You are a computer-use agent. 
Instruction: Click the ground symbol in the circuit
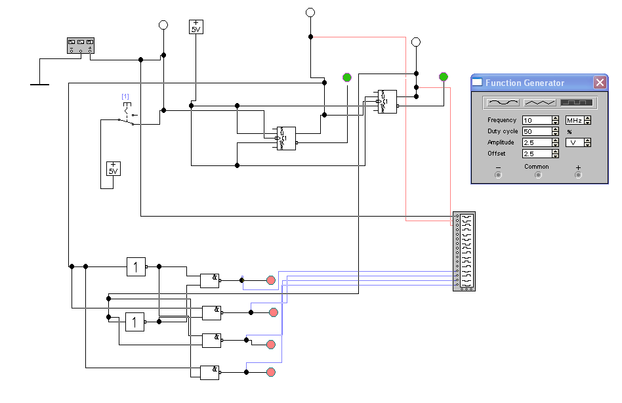(39, 84)
